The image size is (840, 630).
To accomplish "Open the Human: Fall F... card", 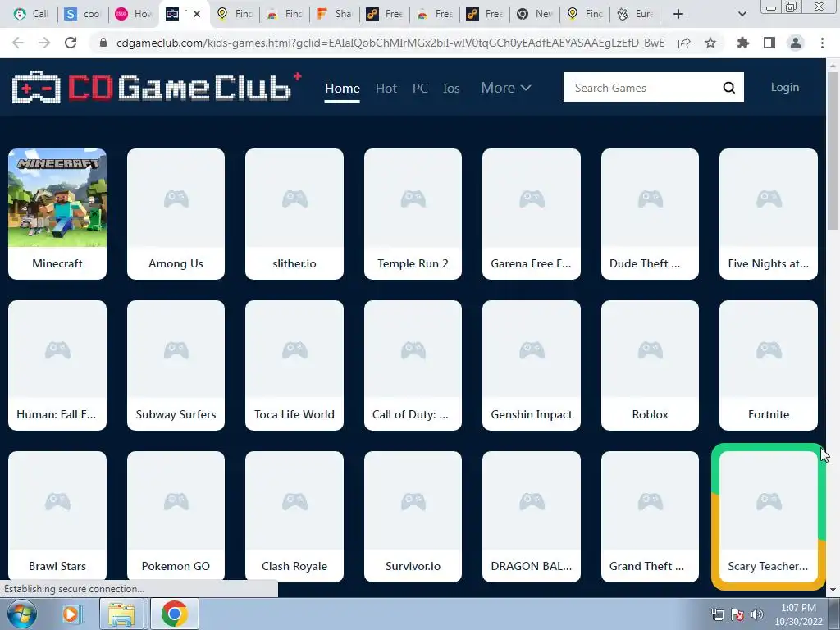I will point(57,365).
